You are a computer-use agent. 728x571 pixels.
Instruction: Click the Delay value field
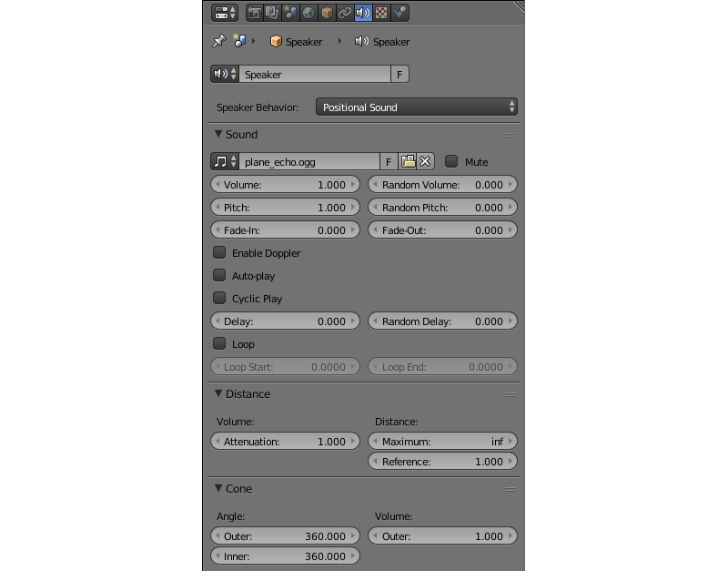(285, 321)
